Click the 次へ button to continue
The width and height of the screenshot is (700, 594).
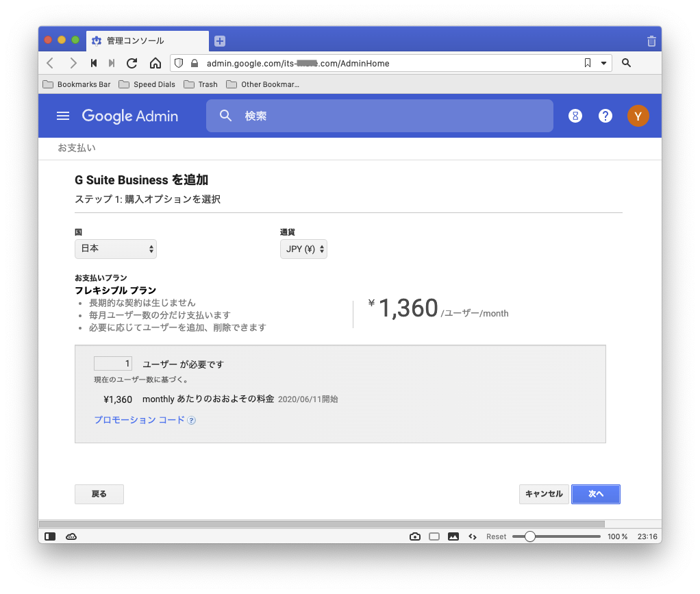[595, 494]
